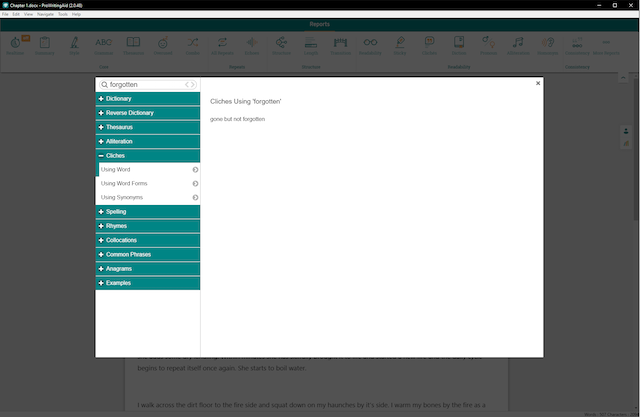
Task: Click the 'Cliches Using forgotten' heading
Action: click(x=246, y=102)
